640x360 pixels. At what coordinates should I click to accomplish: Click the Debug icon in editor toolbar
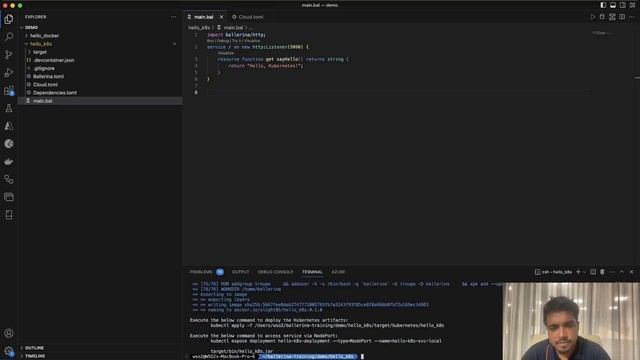click(602, 17)
